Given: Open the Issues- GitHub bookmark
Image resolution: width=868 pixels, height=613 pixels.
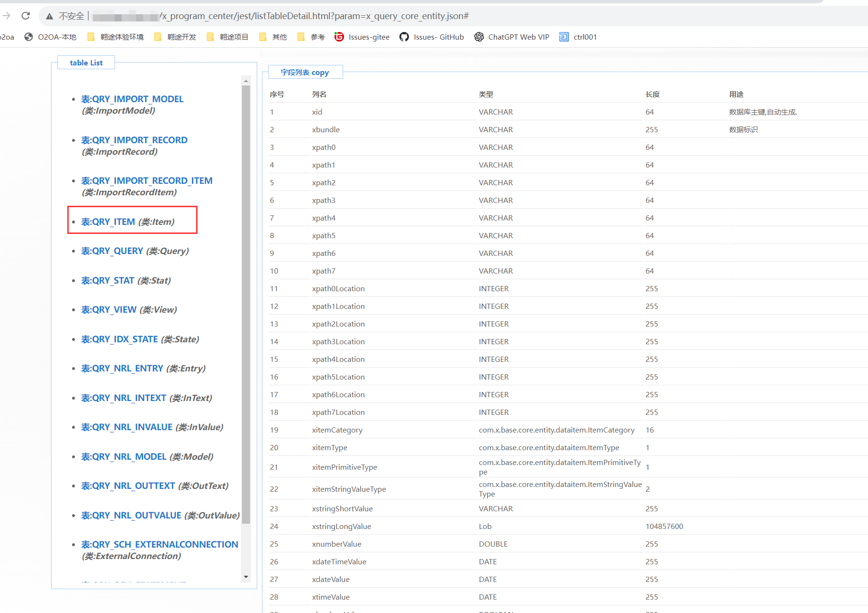Looking at the screenshot, I should [x=432, y=37].
